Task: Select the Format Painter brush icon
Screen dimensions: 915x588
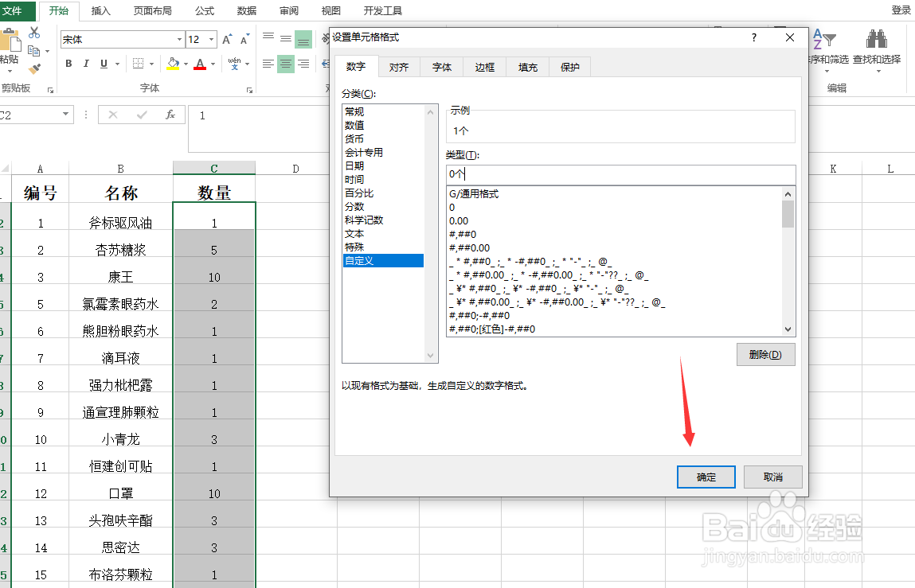Action: coord(34,69)
